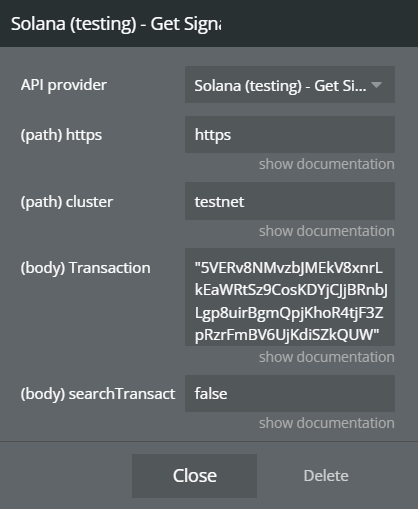Viewport: 418px width, 509px height.
Task: Click the (body) searchTransact label
Action: coord(98,394)
